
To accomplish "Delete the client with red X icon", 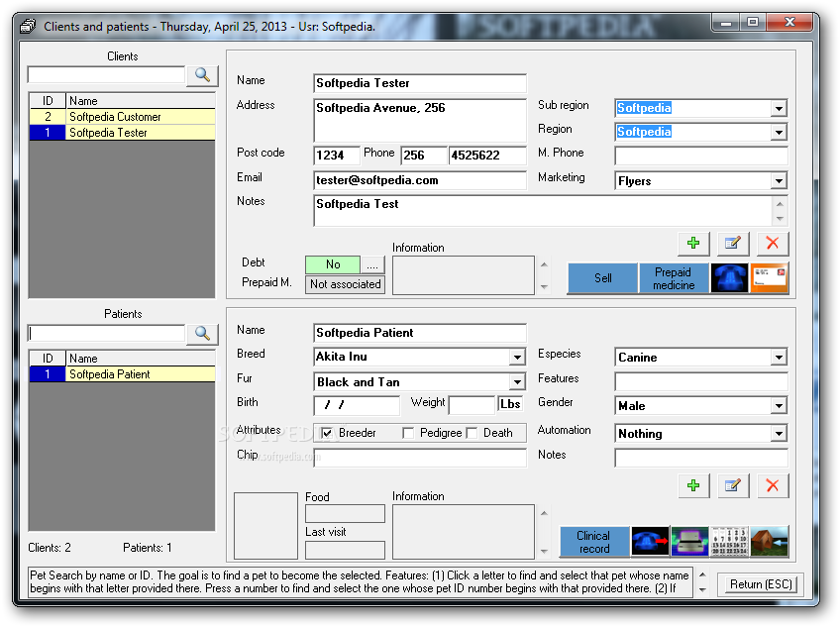I will click(x=772, y=244).
